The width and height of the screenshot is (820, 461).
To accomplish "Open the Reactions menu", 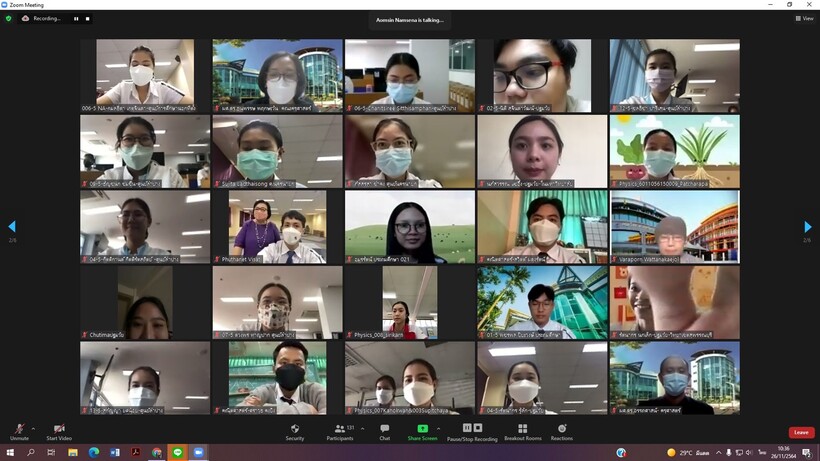I will pos(562,429).
